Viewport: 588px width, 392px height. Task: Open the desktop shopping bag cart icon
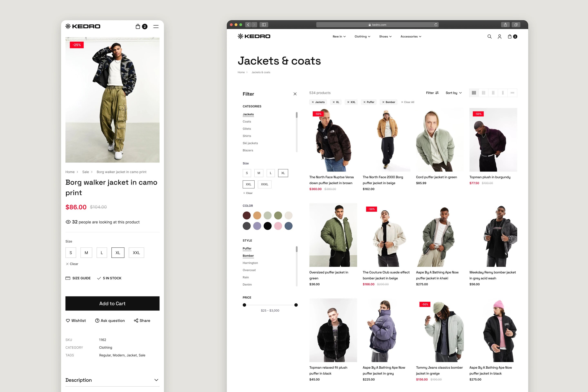tap(510, 37)
